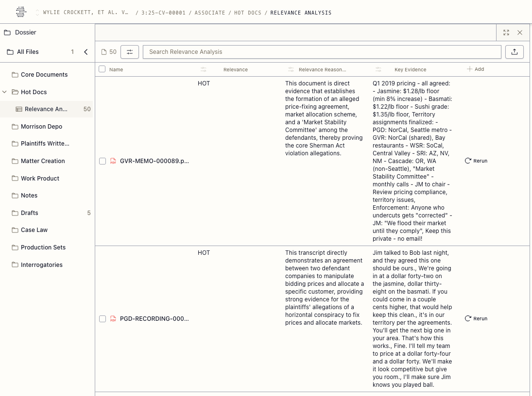532x396 pixels.
Task: Open Key Evidence column settings icon
Action: click(378, 69)
